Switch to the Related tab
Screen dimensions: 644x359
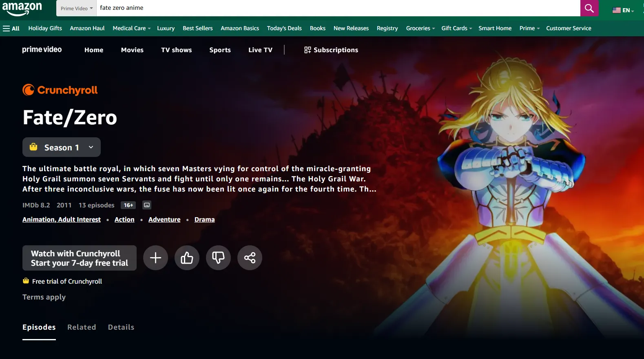pos(82,327)
